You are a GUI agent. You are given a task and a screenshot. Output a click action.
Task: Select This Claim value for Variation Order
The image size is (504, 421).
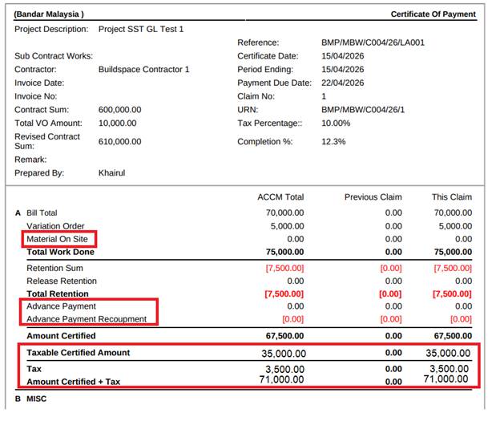click(x=455, y=226)
